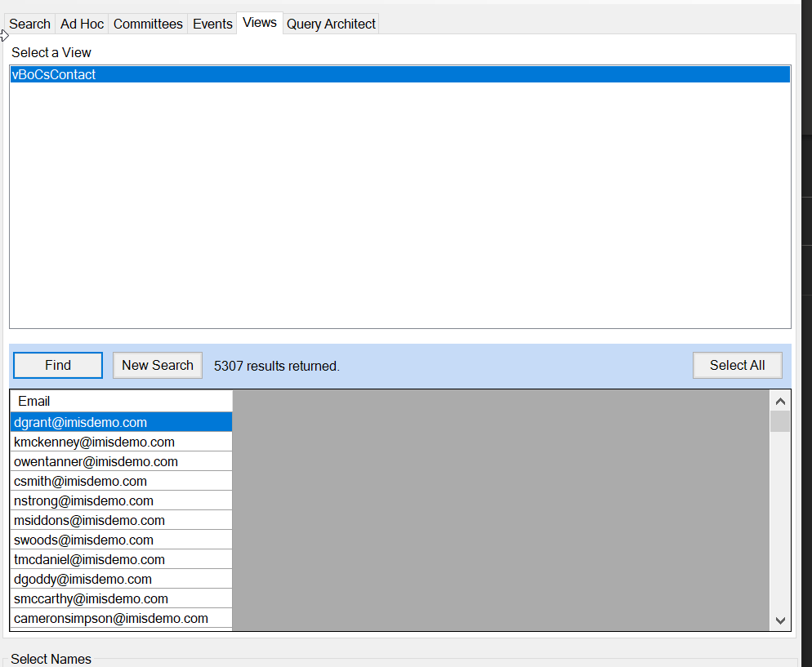The width and height of the screenshot is (812, 667).
Task: Open the Ad Hoc tab
Action: pyautogui.click(x=83, y=24)
